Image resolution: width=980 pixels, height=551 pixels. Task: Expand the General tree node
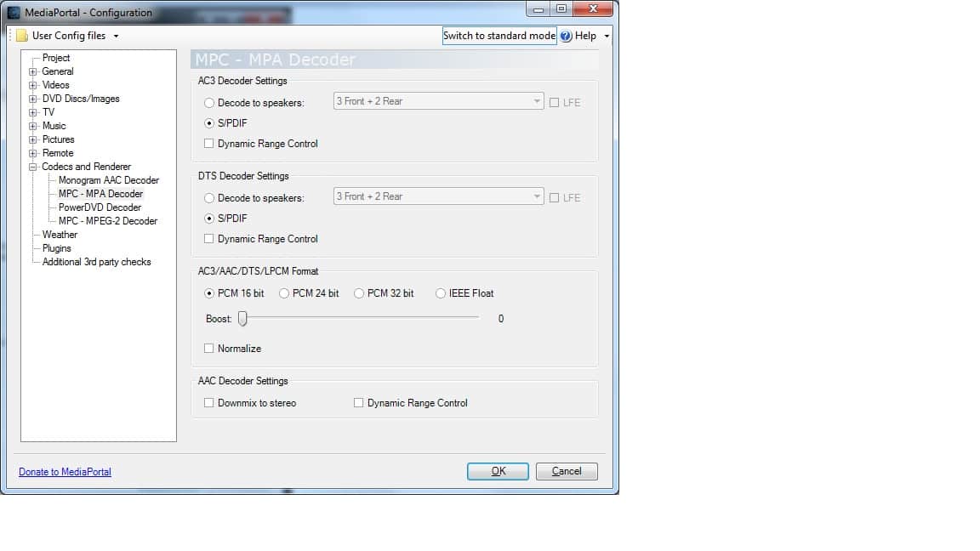click(33, 71)
